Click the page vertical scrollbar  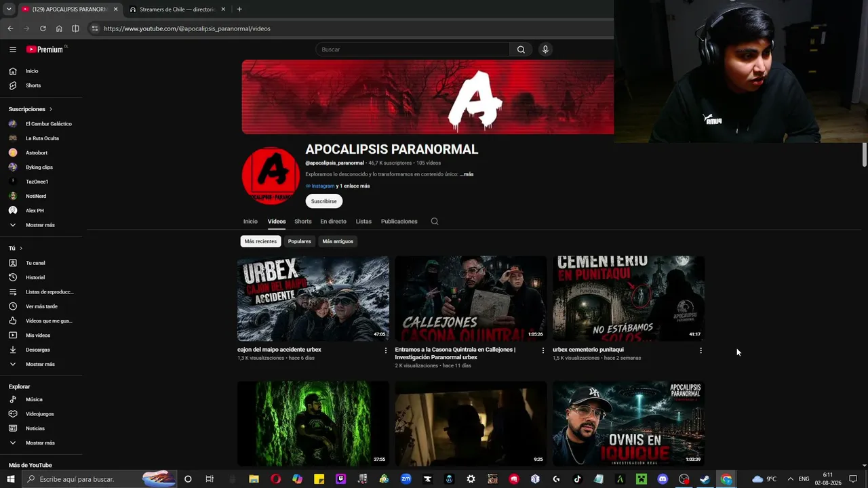tap(865, 155)
